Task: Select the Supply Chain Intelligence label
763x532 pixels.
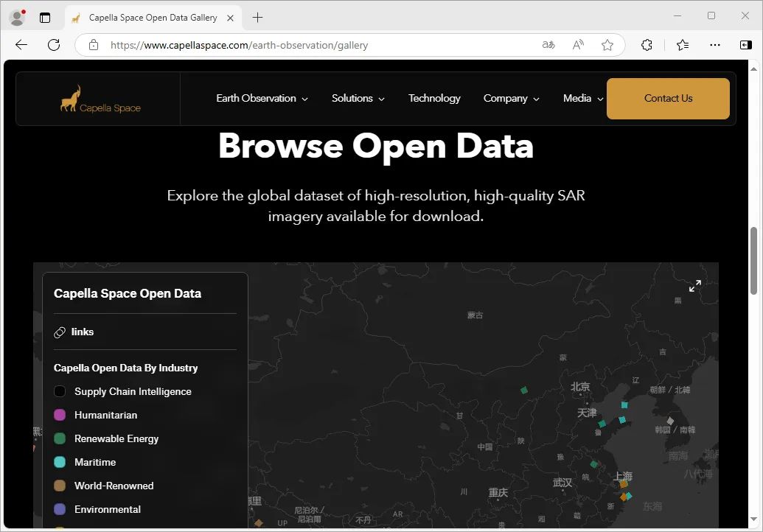Action: pyautogui.click(x=133, y=391)
